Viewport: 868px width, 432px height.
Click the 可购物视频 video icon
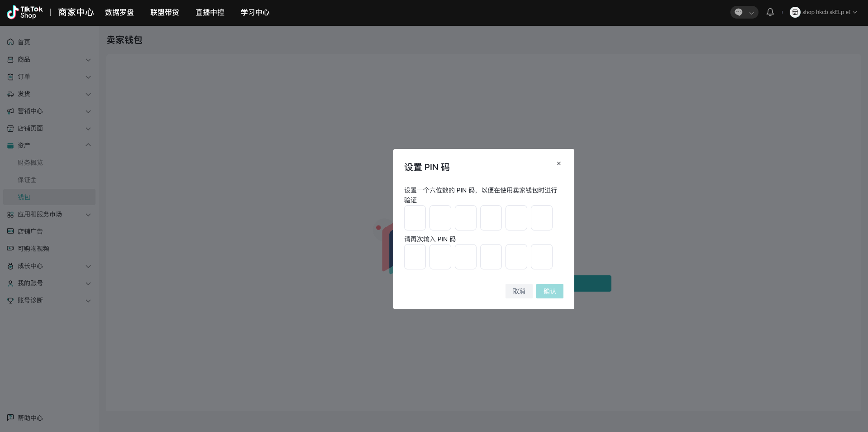[10, 249]
